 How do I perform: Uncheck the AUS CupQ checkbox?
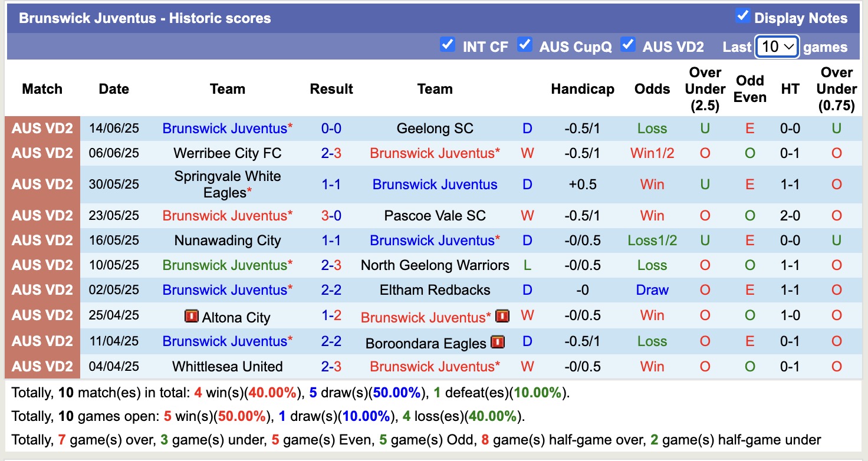coord(525,44)
